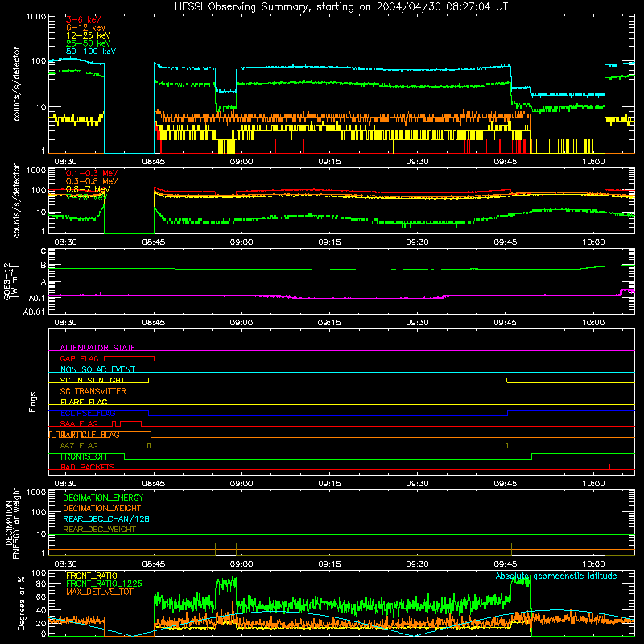Select the 0.1-0.3 MeV legend label
The image size is (644, 644).
92,173
